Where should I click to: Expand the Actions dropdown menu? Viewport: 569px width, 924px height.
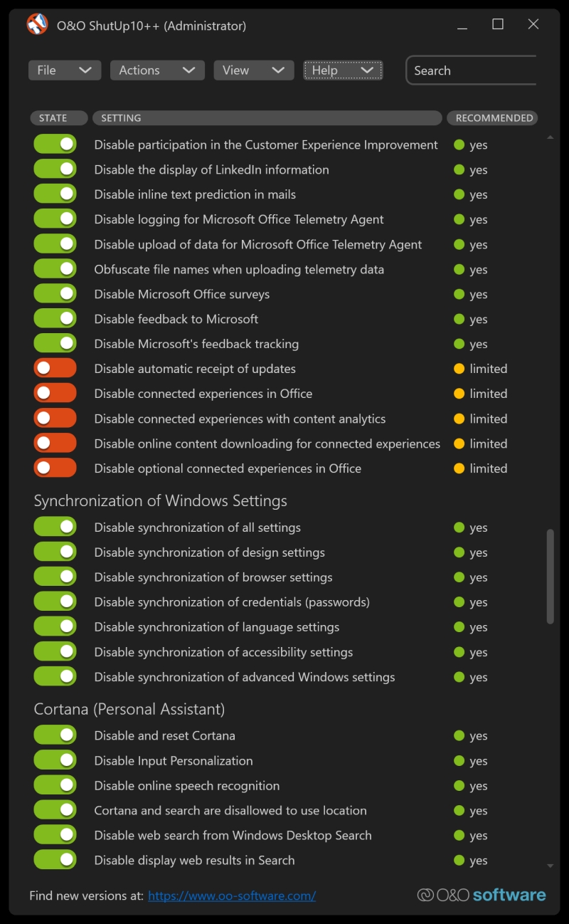coord(157,70)
